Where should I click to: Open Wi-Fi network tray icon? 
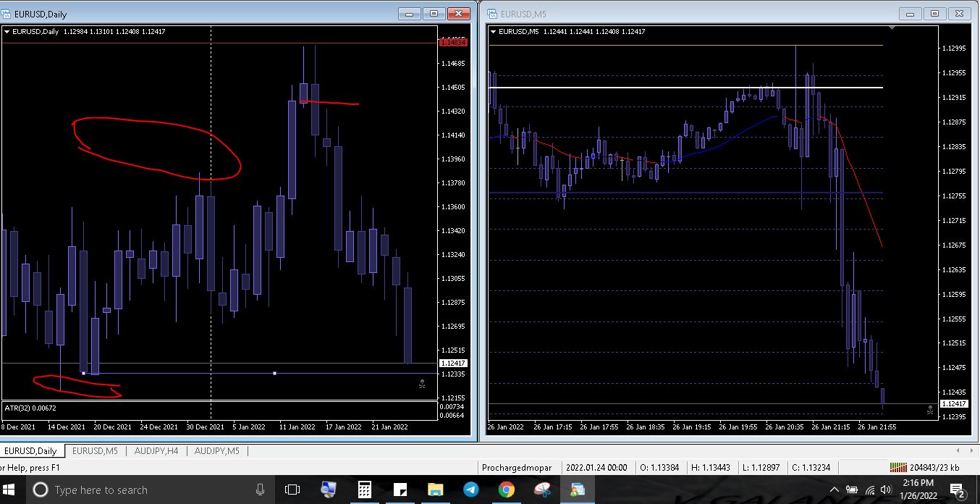pyautogui.click(x=869, y=490)
